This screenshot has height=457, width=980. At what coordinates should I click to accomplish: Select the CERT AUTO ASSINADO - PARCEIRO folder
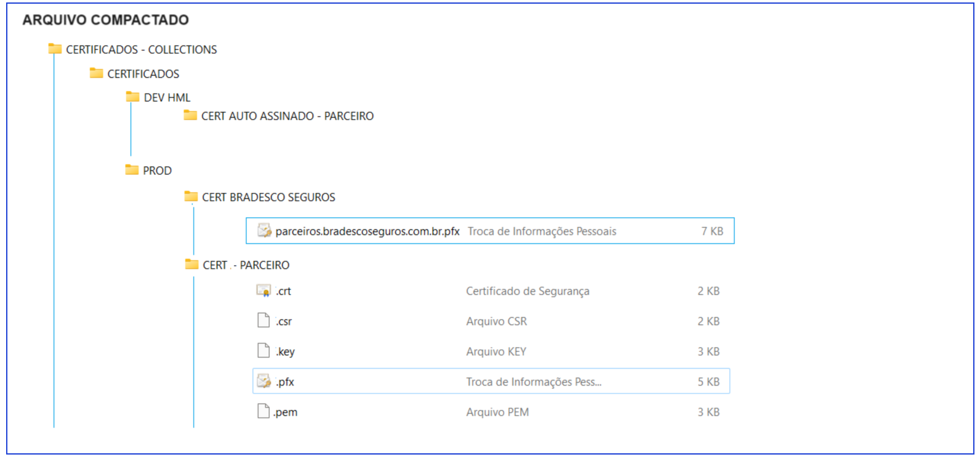(287, 116)
